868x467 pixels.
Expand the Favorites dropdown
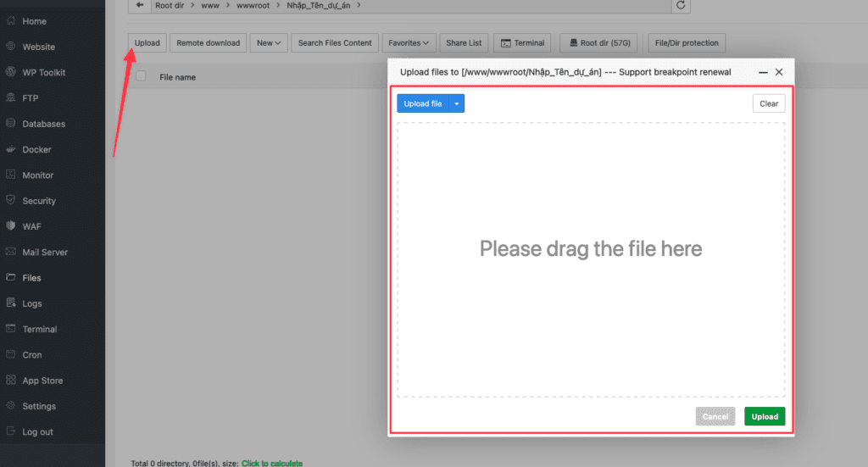pyautogui.click(x=409, y=42)
